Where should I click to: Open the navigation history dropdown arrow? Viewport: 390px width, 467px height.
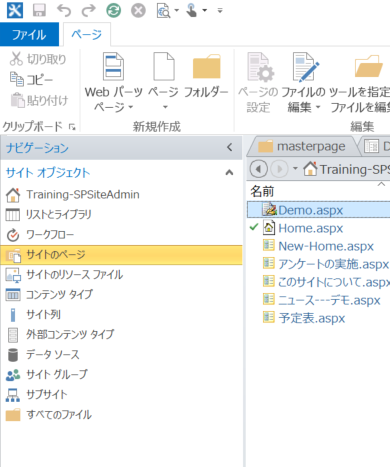[x=295, y=168]
